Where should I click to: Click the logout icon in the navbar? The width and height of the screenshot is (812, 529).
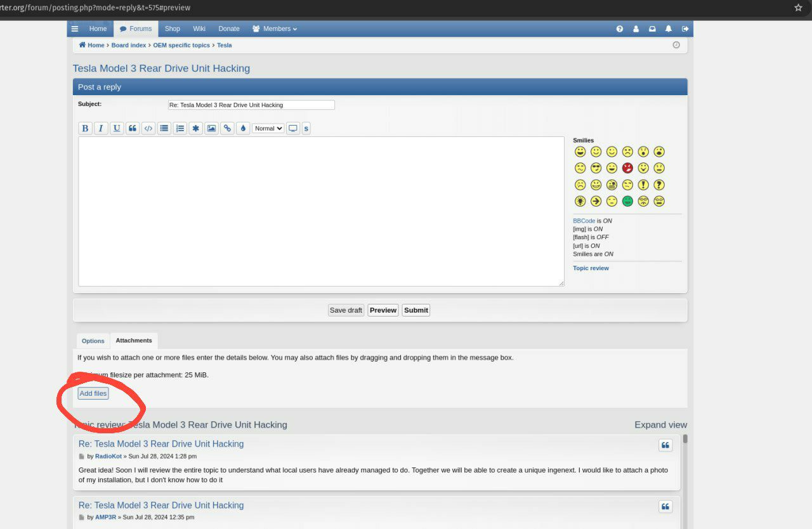pyautogui.click(x=685, y=29)
